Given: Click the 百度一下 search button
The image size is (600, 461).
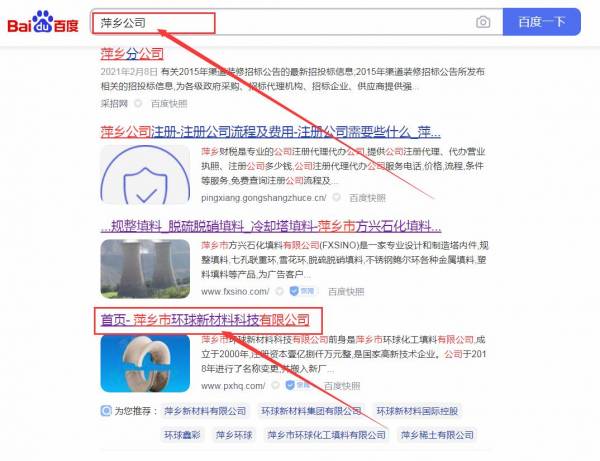Looking at the screenshot, I should (541, 22).
